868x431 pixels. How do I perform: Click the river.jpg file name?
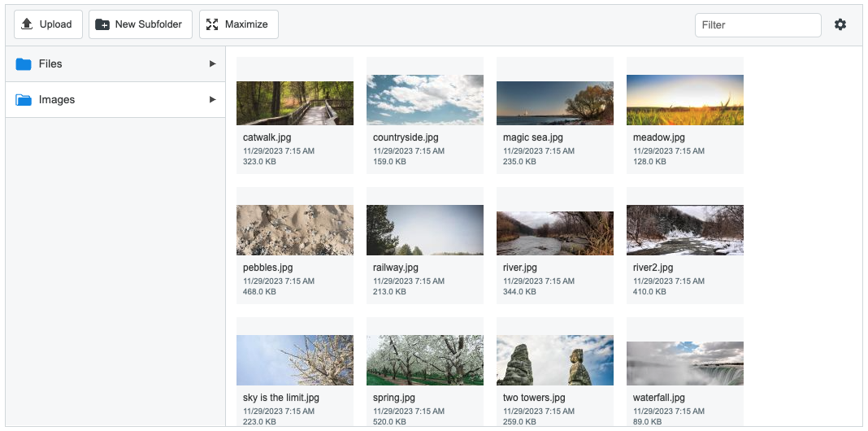[x=520, y=268]
